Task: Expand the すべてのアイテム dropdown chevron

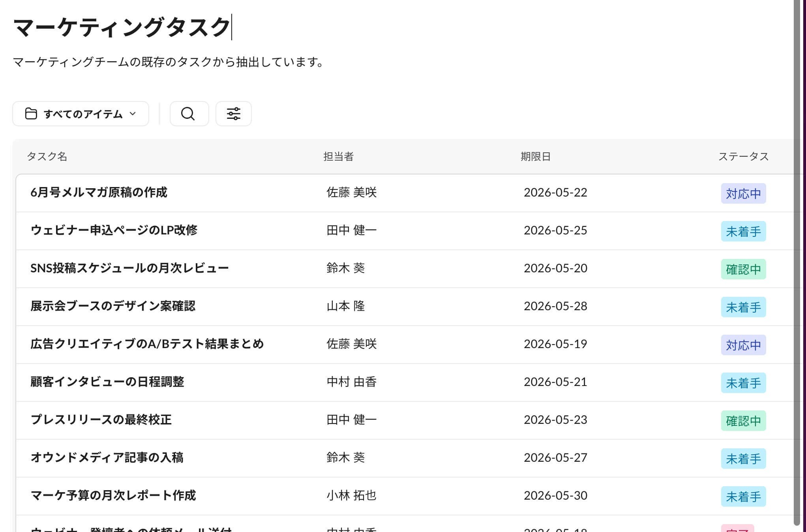Action: (133, 114)
